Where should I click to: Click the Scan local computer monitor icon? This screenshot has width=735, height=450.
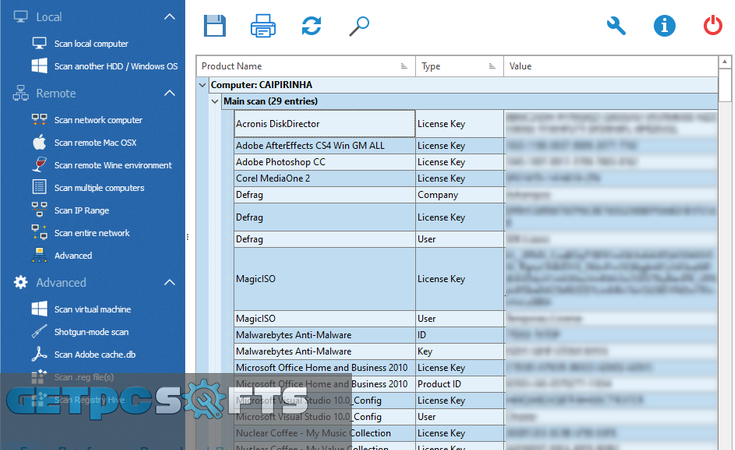pos(39,43)
